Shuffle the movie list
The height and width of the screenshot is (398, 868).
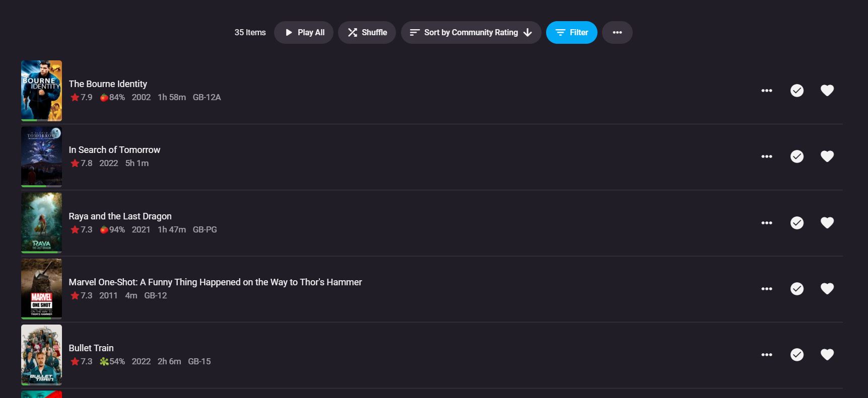click(367, 33)
